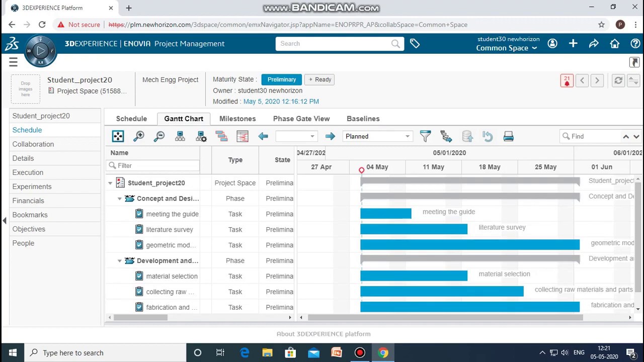Open the modified date link
The width and height of the screenshot is (644, 362).
click(281, 102)
